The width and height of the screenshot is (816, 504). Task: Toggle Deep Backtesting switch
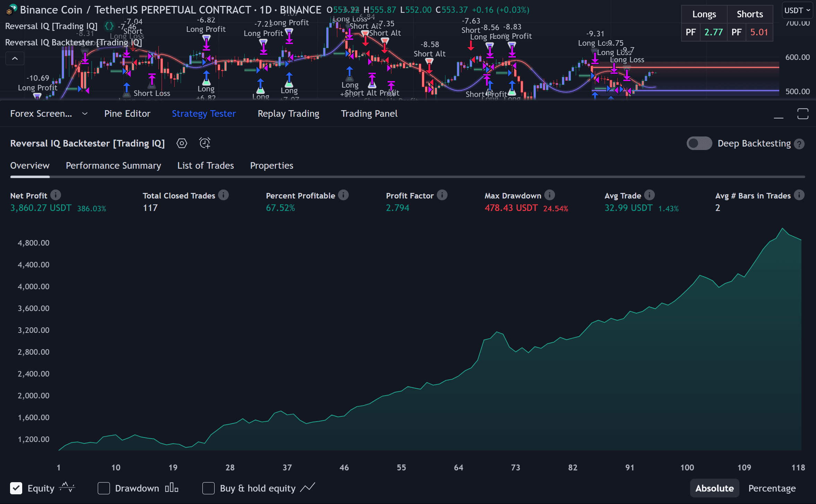click(699, 143)
